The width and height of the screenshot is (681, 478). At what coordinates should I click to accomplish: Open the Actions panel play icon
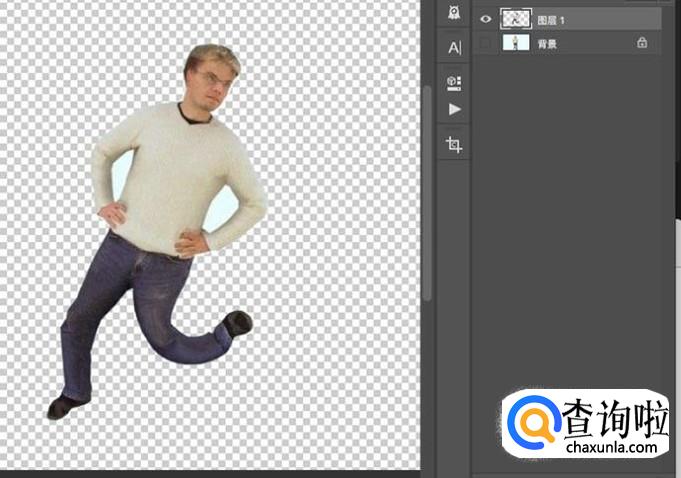(454, 109)
